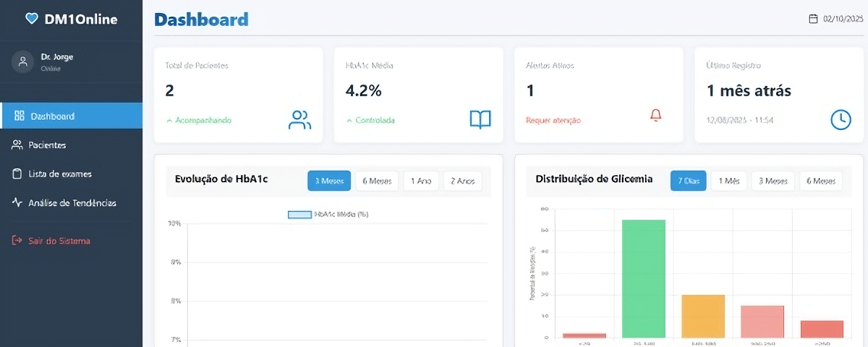This screenshot has height=347, width=868.
Task: Select 7 Dias for glucose distribution
Action: (x=689, y=181)
